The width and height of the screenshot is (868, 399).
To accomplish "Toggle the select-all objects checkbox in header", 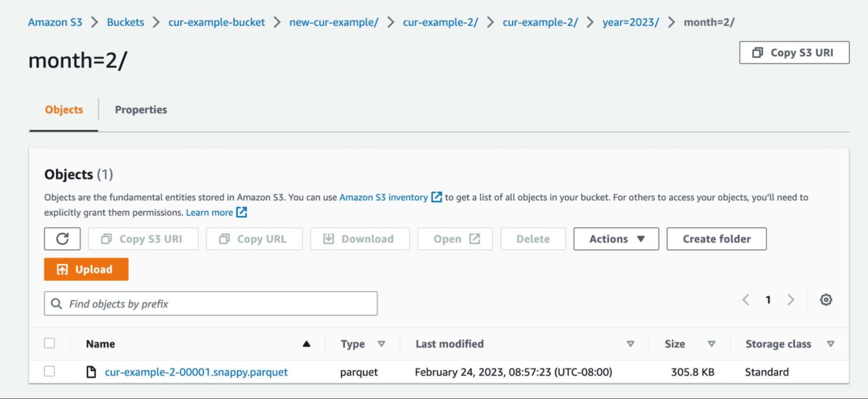I will (x=50, y=343).
